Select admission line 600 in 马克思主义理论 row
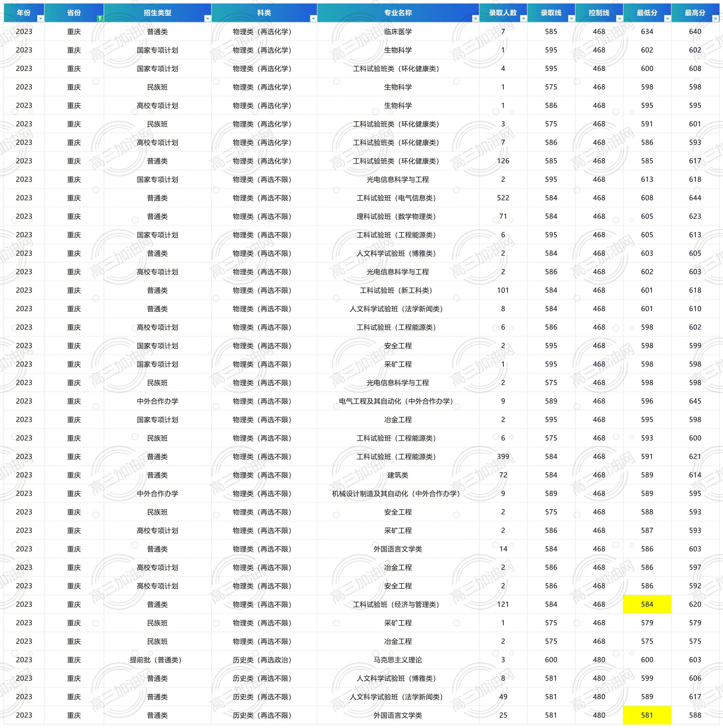Image resolution: width=723 pixels, height=728 pixels. (x=551, y=660)
